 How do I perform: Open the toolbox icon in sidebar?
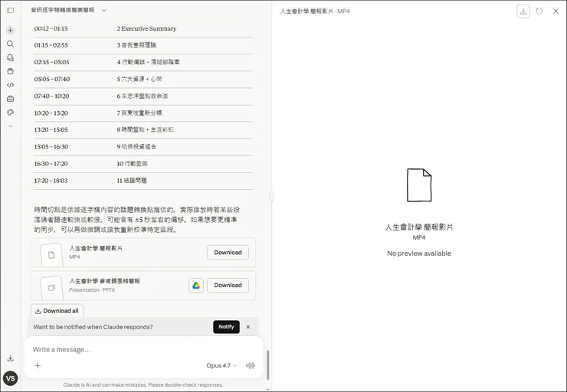coord(11,99)
